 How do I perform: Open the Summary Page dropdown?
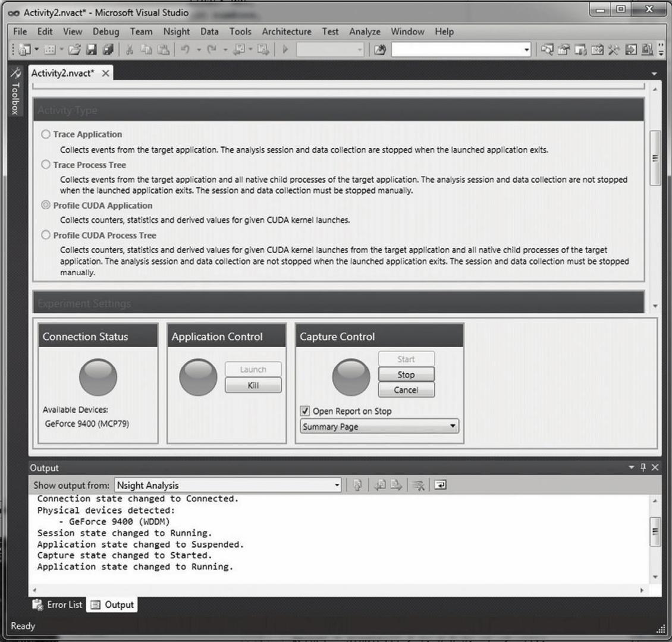[379, 426]
